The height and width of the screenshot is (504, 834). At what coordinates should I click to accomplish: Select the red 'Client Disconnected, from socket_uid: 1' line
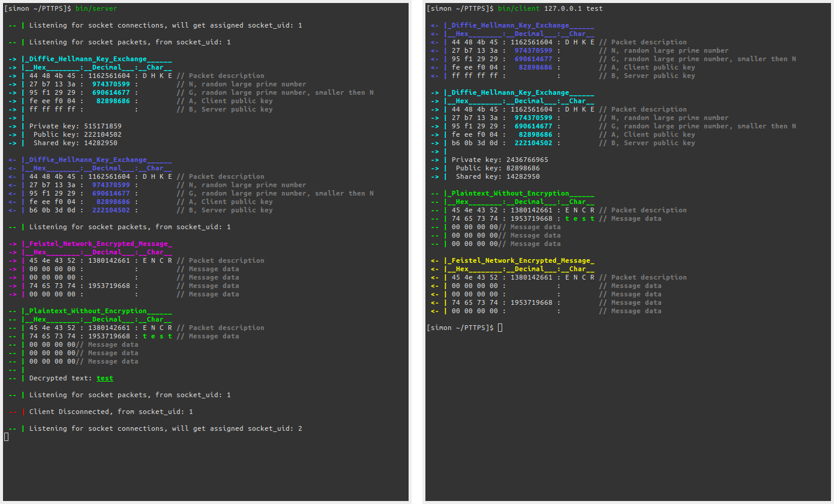[111, 412]
